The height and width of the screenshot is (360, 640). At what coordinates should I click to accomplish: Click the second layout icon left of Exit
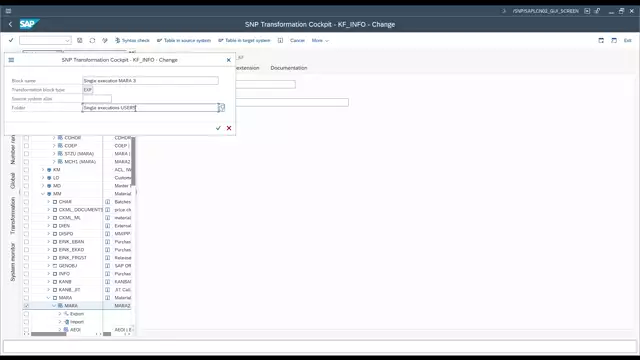click(x=614, y=40)
